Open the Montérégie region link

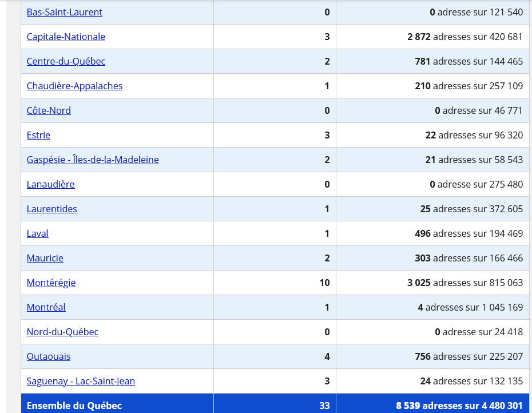tap(51, 283)
